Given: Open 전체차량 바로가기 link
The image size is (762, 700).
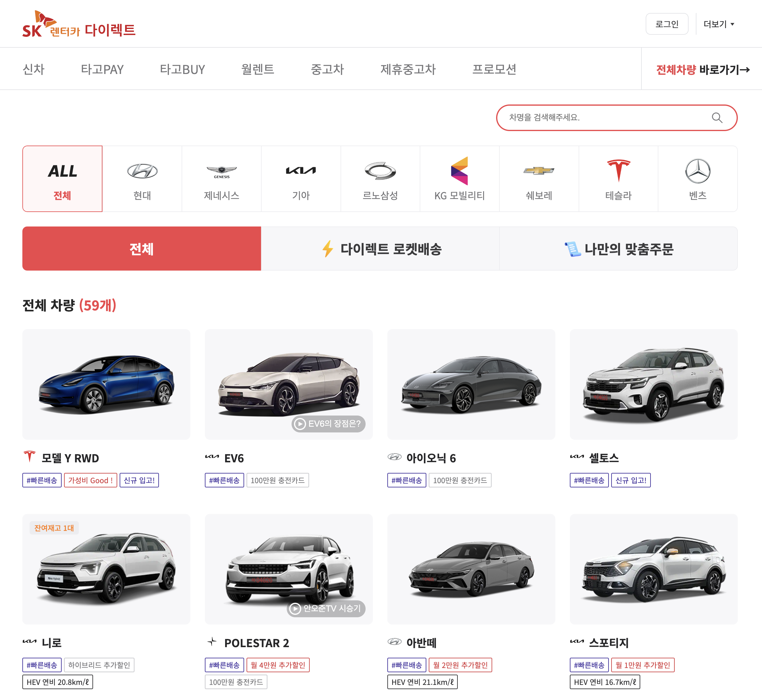Looking at the screenshot, I should pyautogui.click(x=702, y=69).
